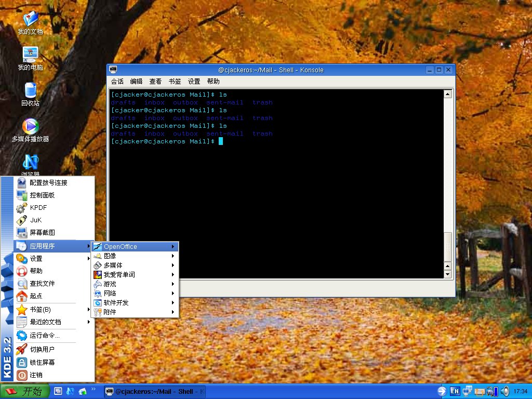The image size is (532, 399).
Task: Click the round arrow tray expand button
Action: tap(442, 391)
